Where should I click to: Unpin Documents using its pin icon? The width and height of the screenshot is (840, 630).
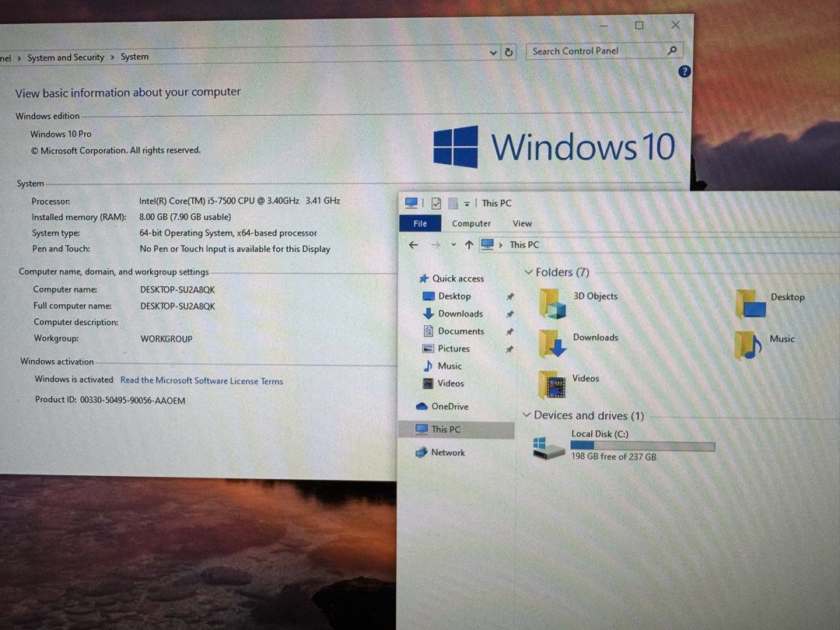click(x=510, y=331)
